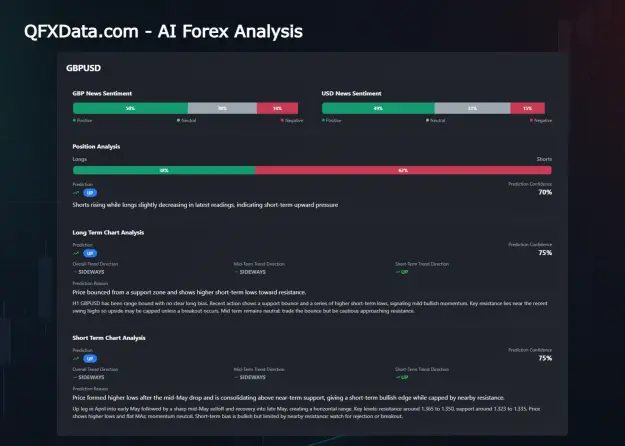Viewport: 625px width, 446px height.
Task: Click the trend arrow icon in Position Analysis
Action: [76, 193]
